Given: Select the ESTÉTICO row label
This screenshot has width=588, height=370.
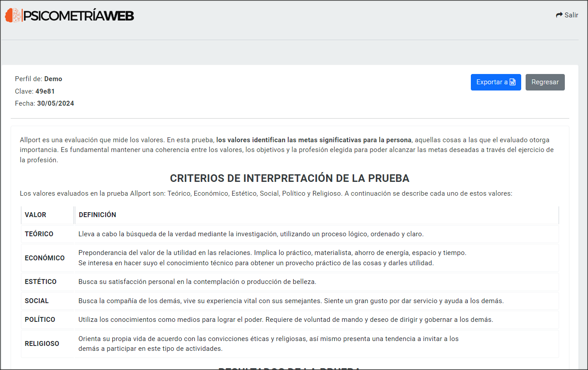Looking at the screenshot, I should (x=41, y=282).
